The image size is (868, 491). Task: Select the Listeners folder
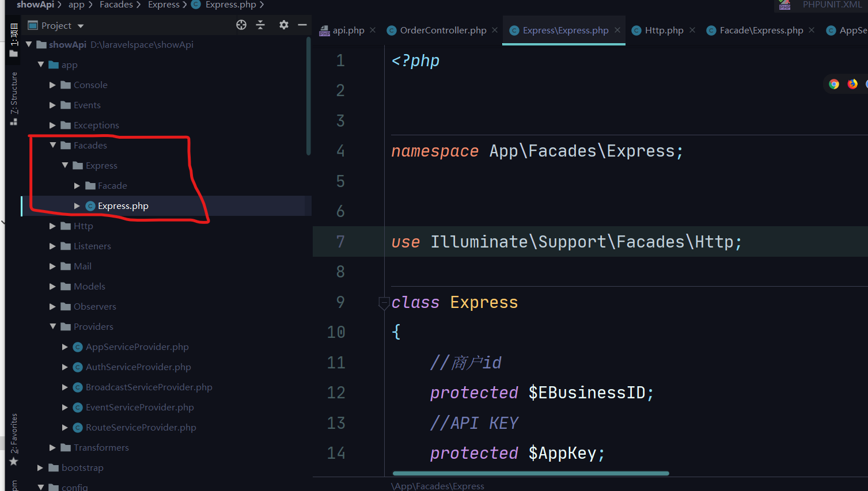92,246
